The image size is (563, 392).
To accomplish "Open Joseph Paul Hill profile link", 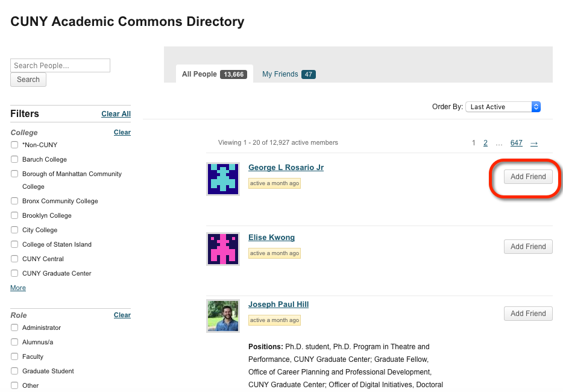I will (278, 305).
